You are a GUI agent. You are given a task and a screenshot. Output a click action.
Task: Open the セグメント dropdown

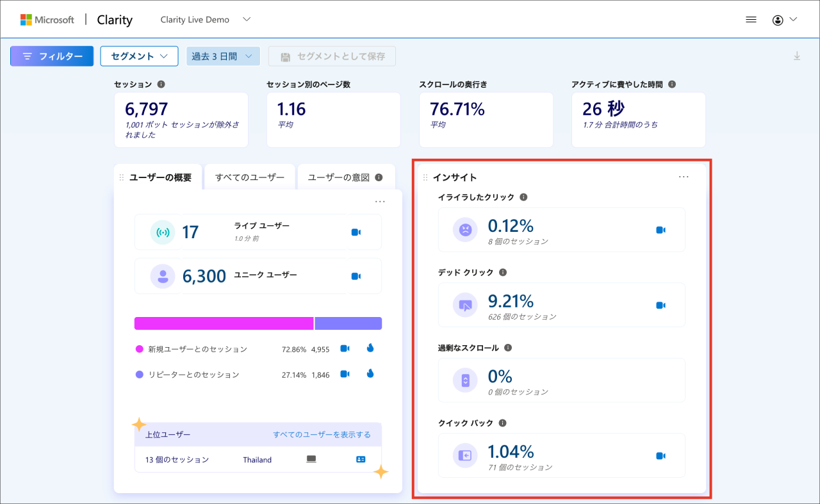(138, 56)
